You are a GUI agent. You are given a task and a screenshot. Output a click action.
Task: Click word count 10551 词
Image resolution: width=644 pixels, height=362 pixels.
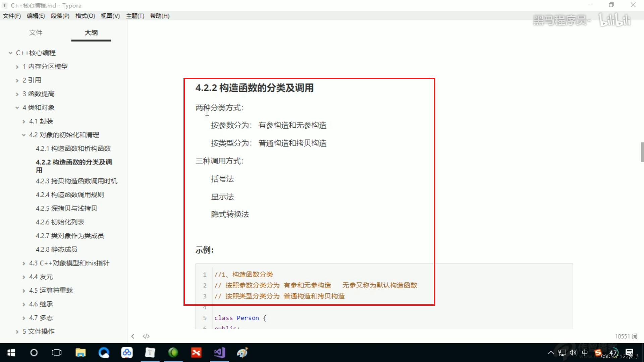pos(626,336)
